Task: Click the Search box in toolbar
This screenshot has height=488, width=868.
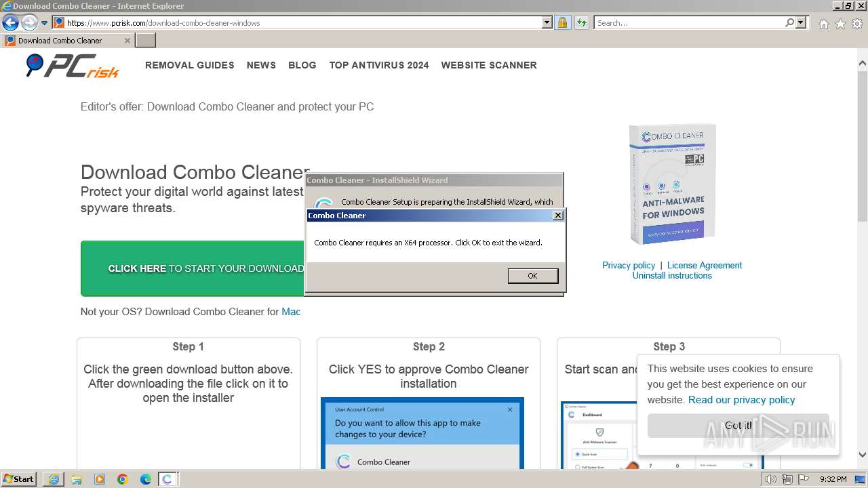Action: pyautogui.click(x=689, y=22)
